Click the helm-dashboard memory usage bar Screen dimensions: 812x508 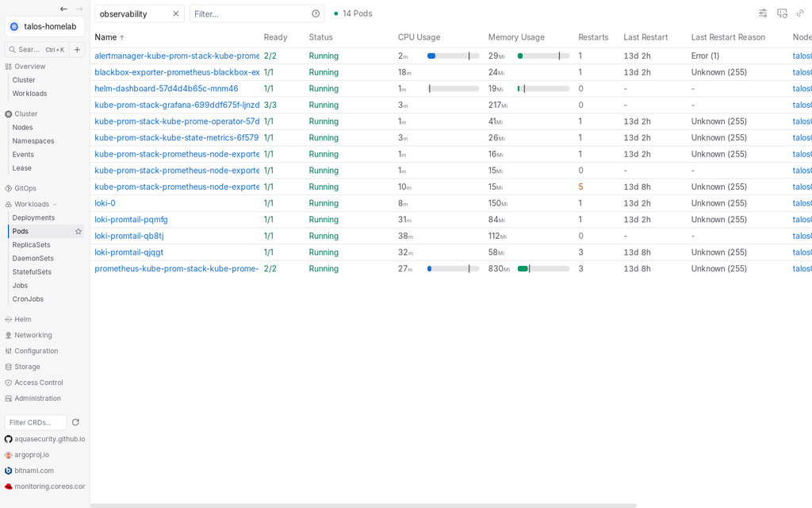point(543,89)
